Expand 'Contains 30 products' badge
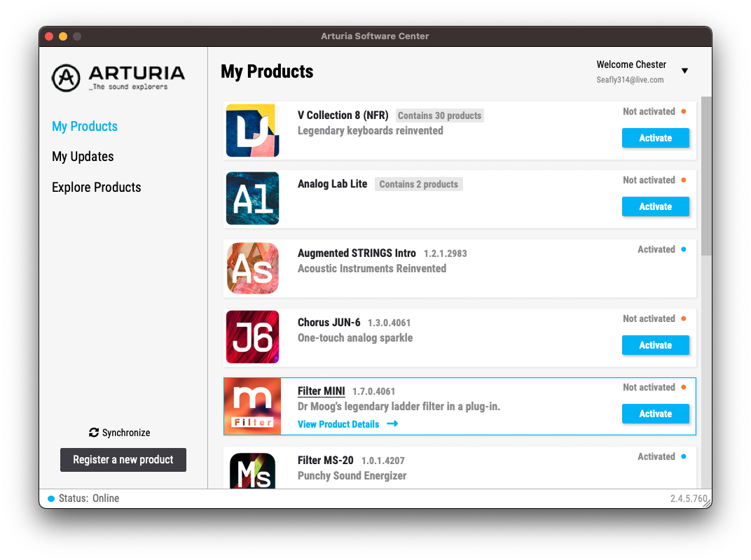 439,115
